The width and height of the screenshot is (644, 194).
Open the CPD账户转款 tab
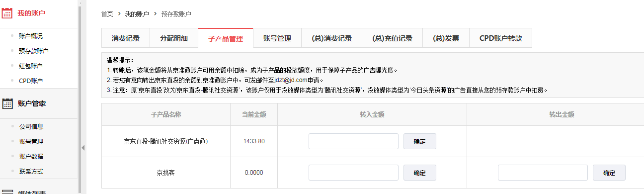(500, 38)
